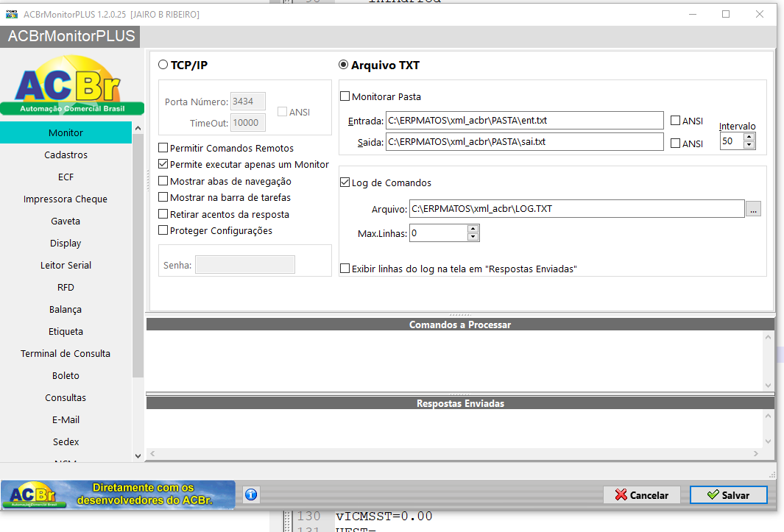
Task: Click the ACBr developers banner
Action: point(118,494)
